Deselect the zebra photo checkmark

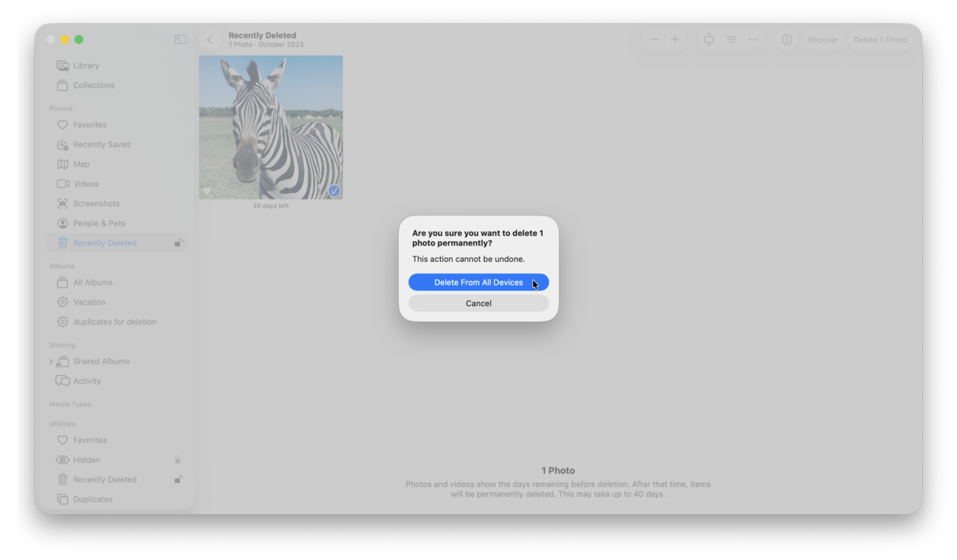(333, 190)
